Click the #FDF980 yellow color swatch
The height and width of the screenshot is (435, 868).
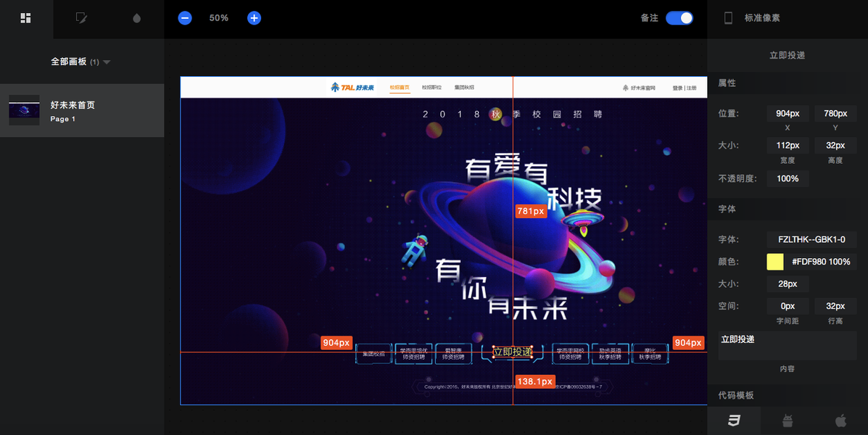tap(775, 262)
